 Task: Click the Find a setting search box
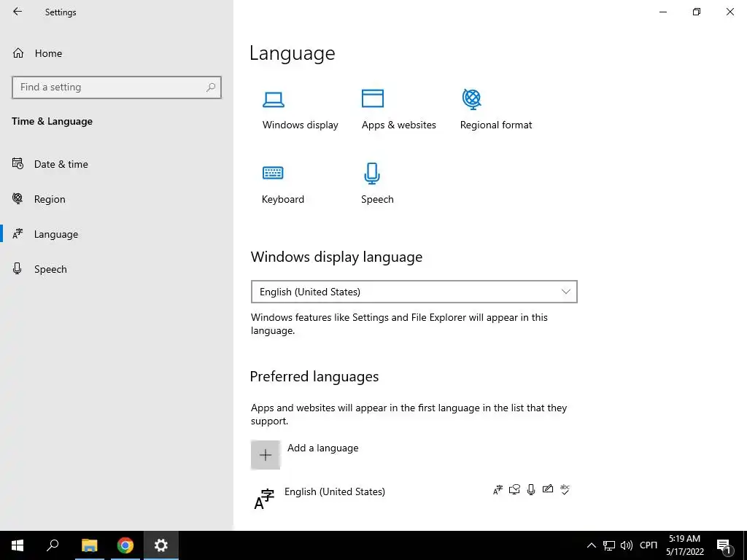[117, 87]
